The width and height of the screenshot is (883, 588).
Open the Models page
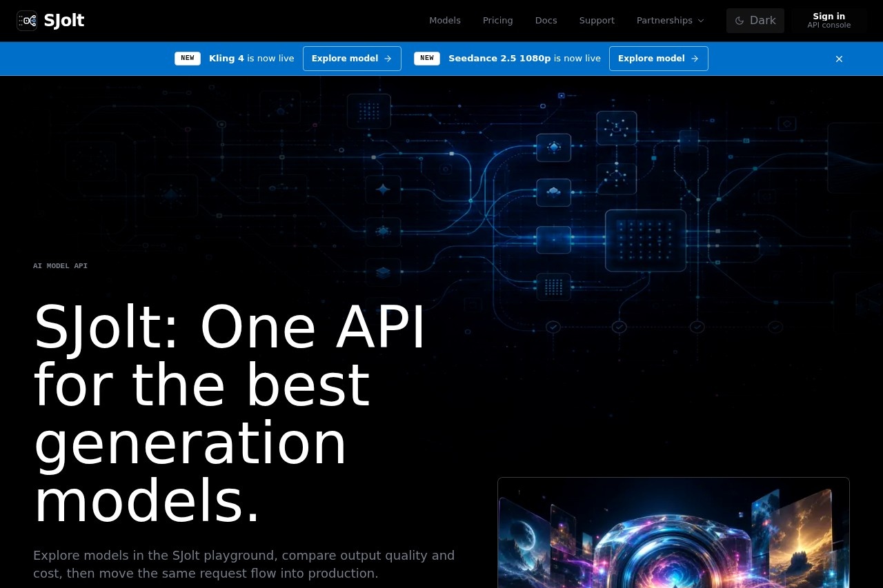click(x=445, y=21)
